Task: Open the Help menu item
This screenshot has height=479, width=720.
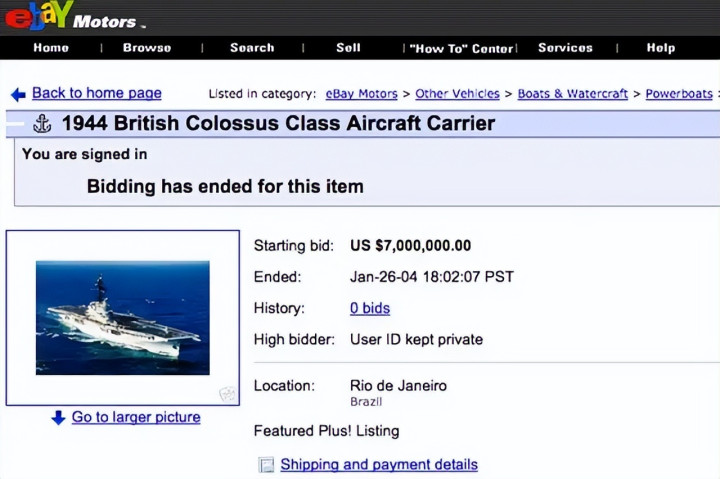Action: tap(660, 48)
